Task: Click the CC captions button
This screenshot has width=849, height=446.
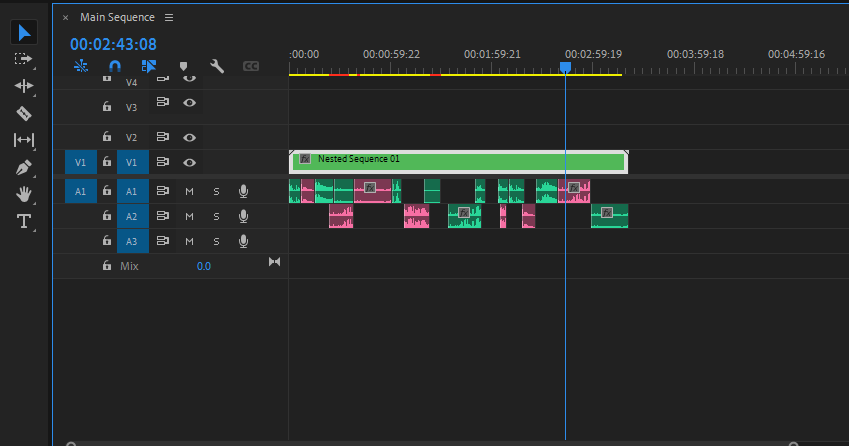Action: [251, 66]
